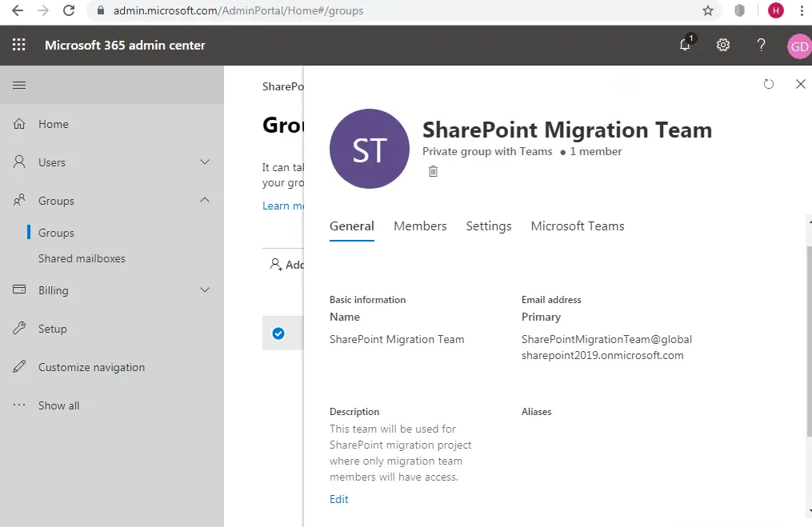Expand the Users menu chevron
The image size is (812, 527).
click(205, 162)
